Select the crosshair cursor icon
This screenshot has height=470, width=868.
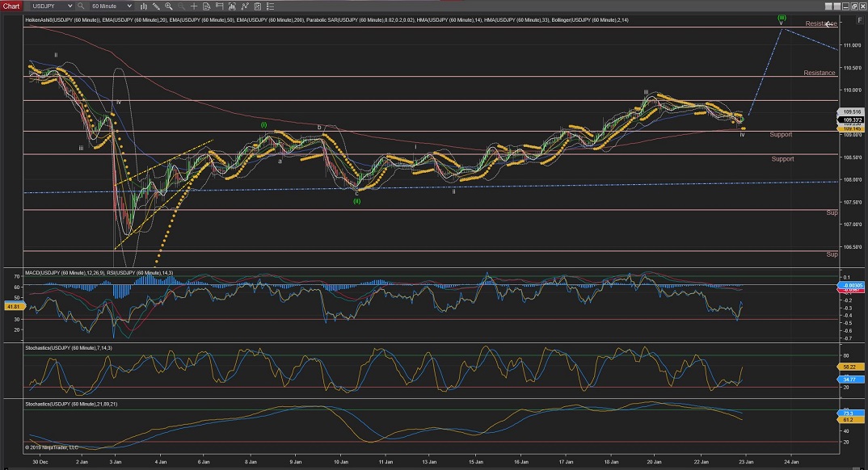194,6
